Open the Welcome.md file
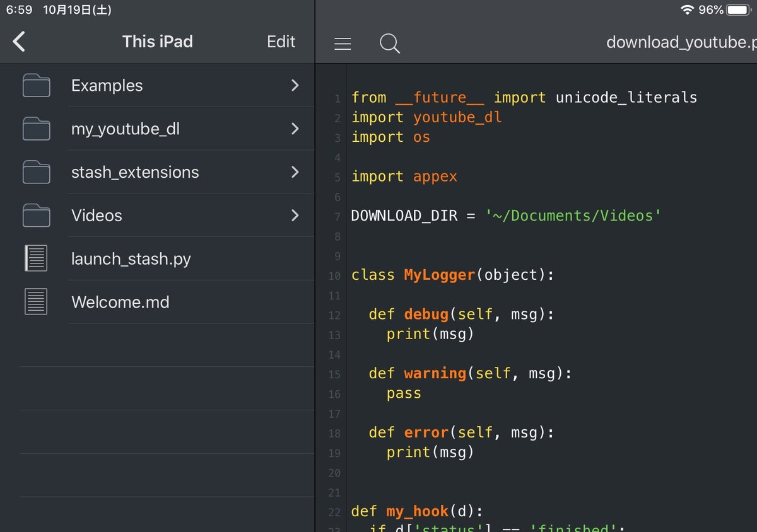This screenshot has height=532, width=757. [x=120, y=303]
